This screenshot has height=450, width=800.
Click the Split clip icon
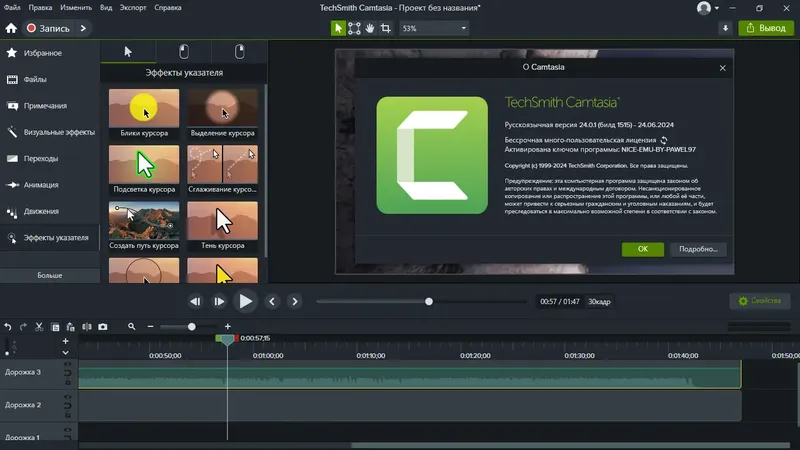tap(87, 327)
